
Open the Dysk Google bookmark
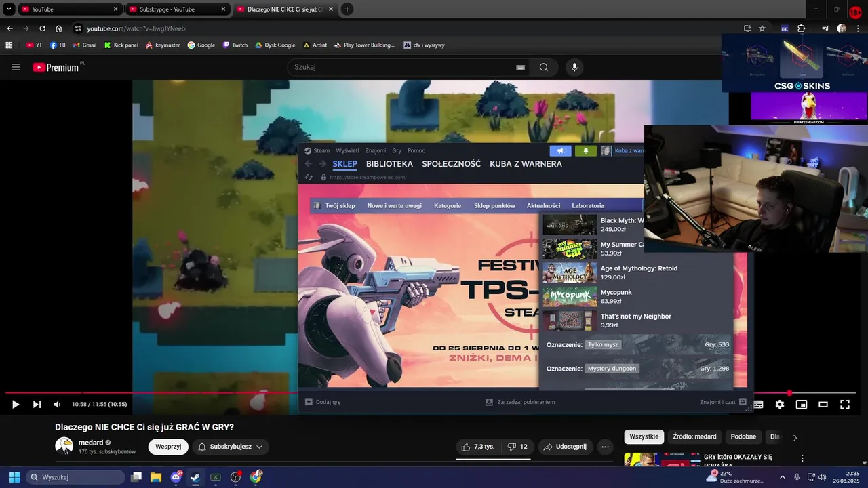pos(275,45)
